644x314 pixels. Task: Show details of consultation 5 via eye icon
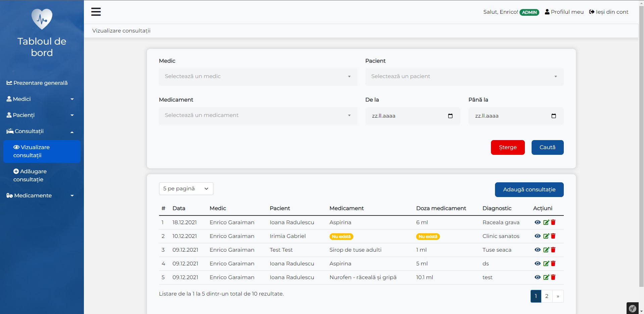click(x=537, y=277)
